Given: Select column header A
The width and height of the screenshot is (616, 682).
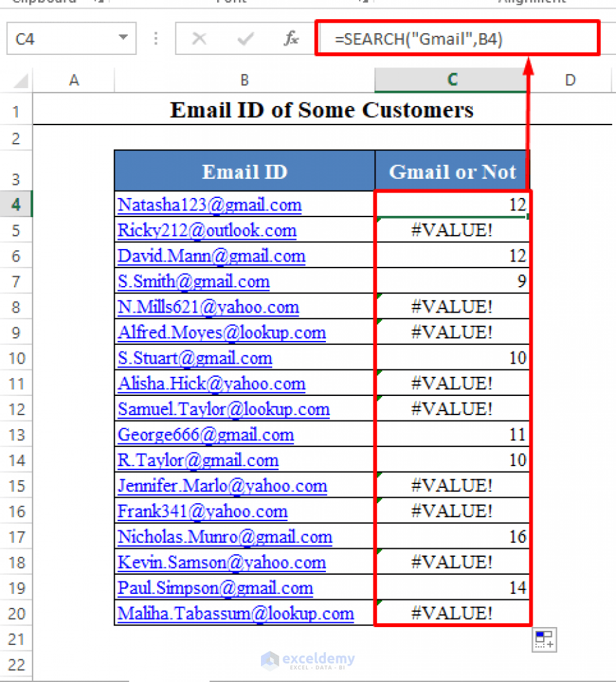Looking at the screenshot, I should (74, 79).
